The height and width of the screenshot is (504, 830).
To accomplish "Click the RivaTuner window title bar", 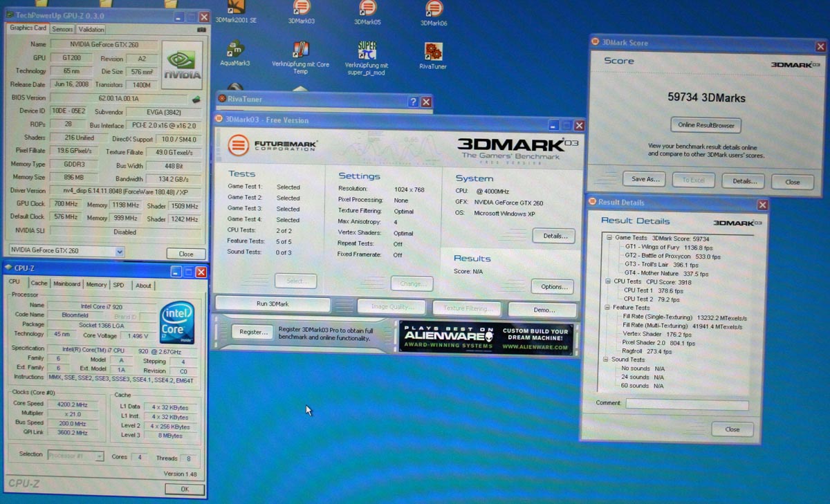I will tap(324, 100).
